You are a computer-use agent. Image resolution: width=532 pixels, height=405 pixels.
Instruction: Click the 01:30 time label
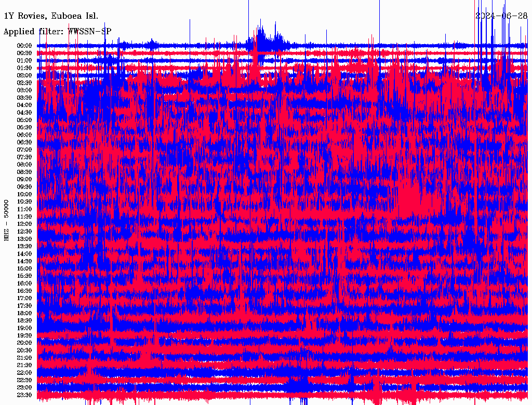coord(24,68)
